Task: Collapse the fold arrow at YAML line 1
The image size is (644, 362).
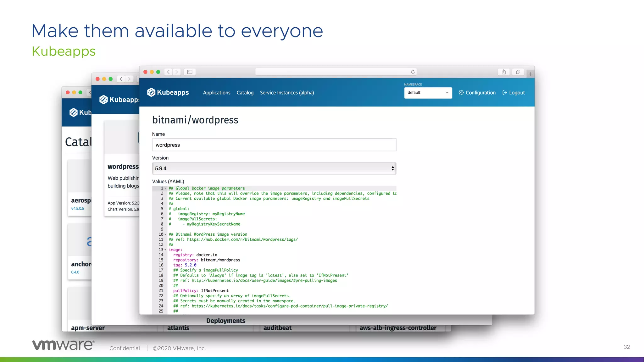Action: pos(166,188)
